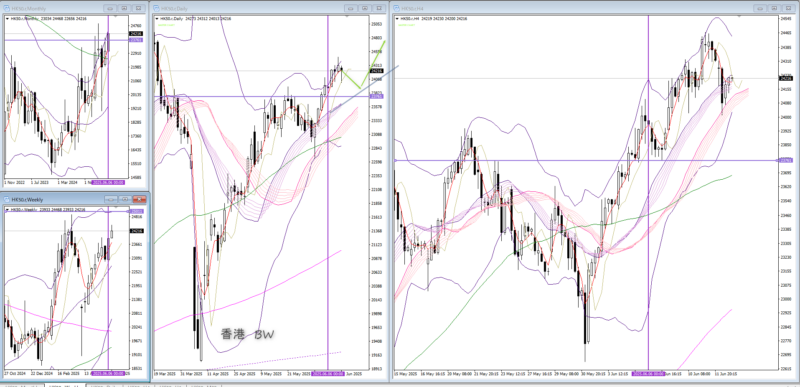Minimize the HK50.r,Monthly chart window
800x387 pixels.
coord(110,8)
